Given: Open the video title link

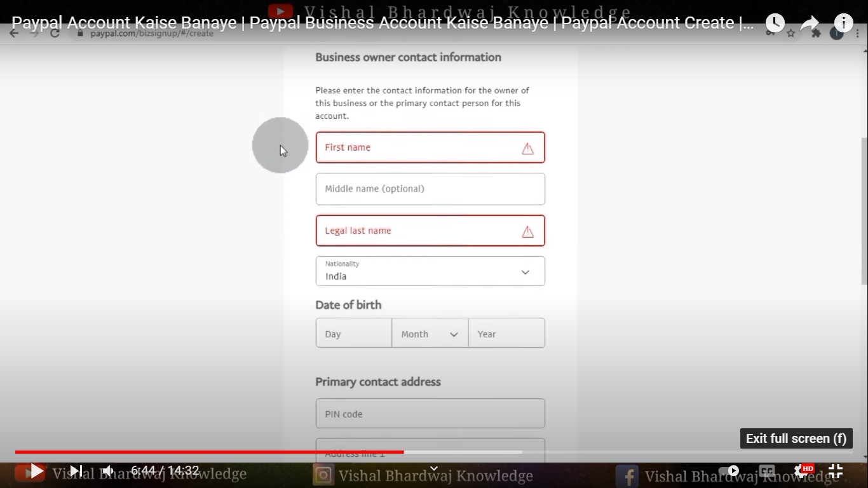Looking at the screenshot, I should tap(383, 23).
